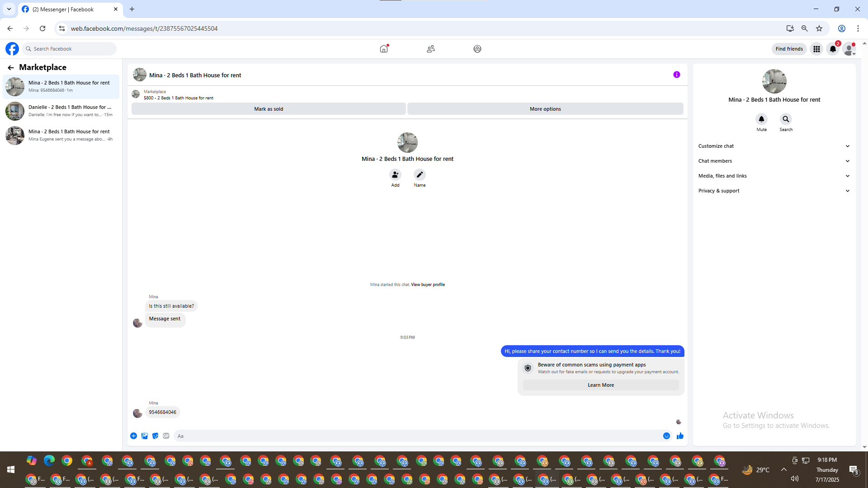Viewport: 868px width, 488px height.
Task: Click the browser address bar URL
Action: (144, 28)
